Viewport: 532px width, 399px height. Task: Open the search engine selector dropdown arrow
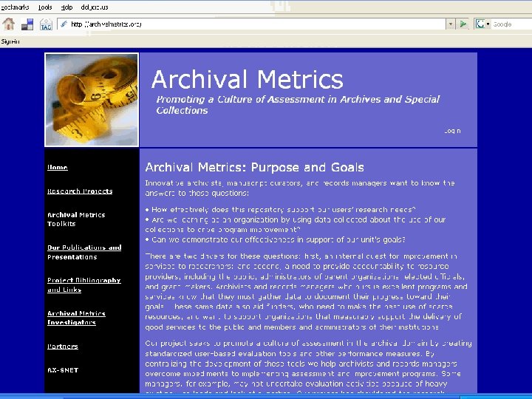488,24
